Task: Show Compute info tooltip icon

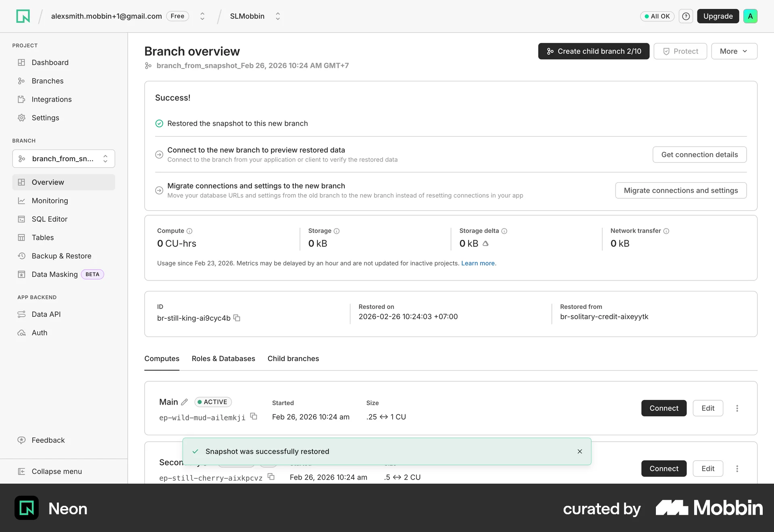Action: (x=189, y=231)
